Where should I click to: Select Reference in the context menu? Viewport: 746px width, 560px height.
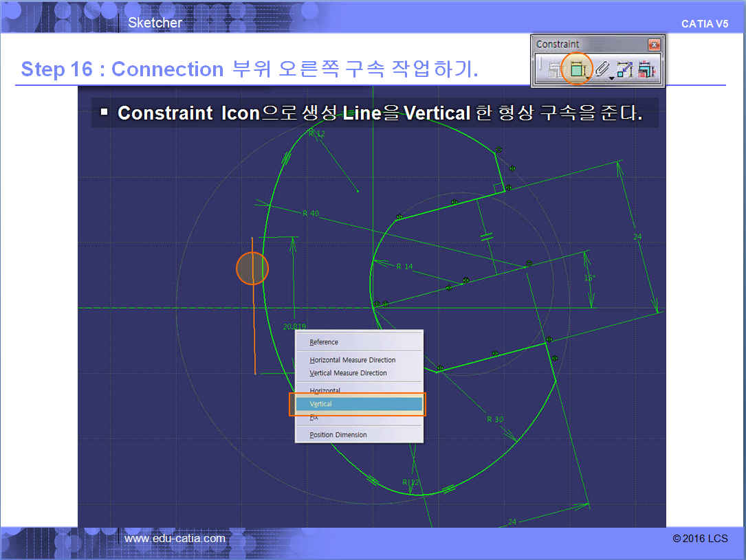(324, 342)
